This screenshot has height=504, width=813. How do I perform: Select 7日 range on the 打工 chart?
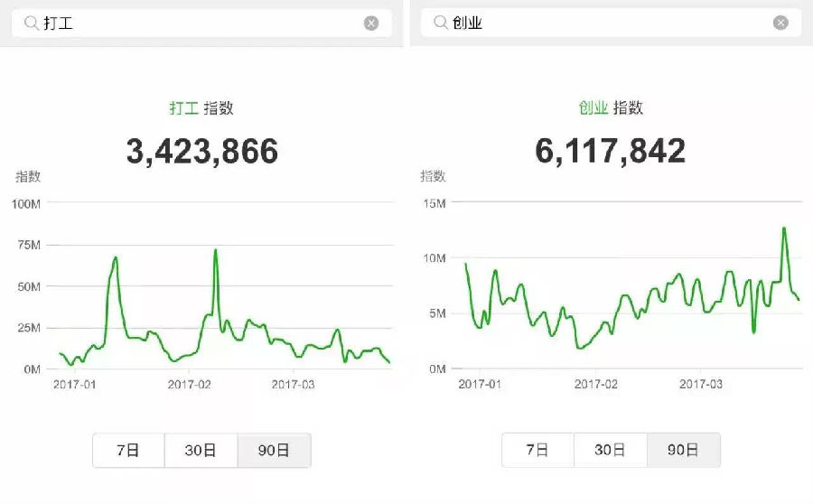[x=128, y=450]
